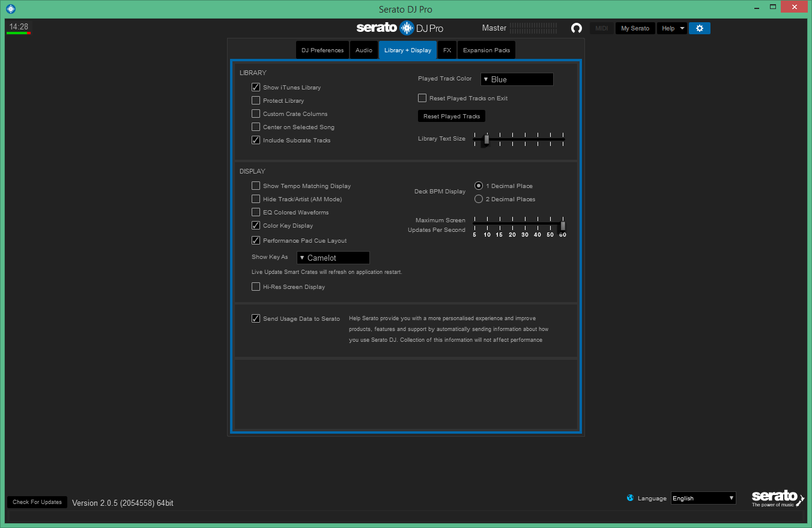Image resolution: width=812 pixels, height=528 pixels.
Task: Check Hide Track/Artist (AM Mode)
Action: point(256,199)
